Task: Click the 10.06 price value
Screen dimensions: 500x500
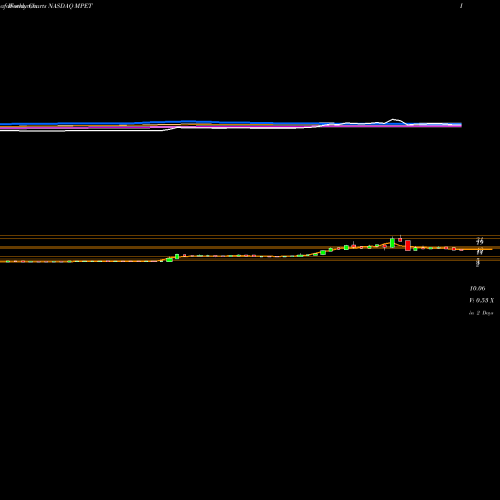Action: tap(477, 288)
